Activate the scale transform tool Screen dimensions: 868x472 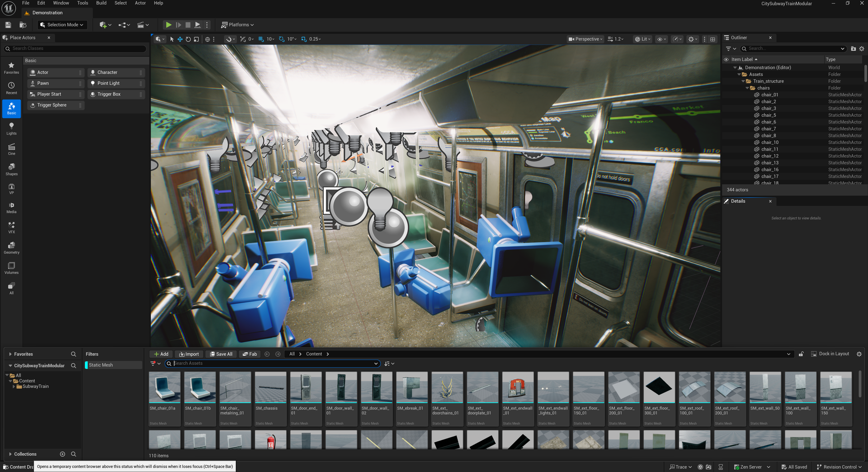pos(196,39)
